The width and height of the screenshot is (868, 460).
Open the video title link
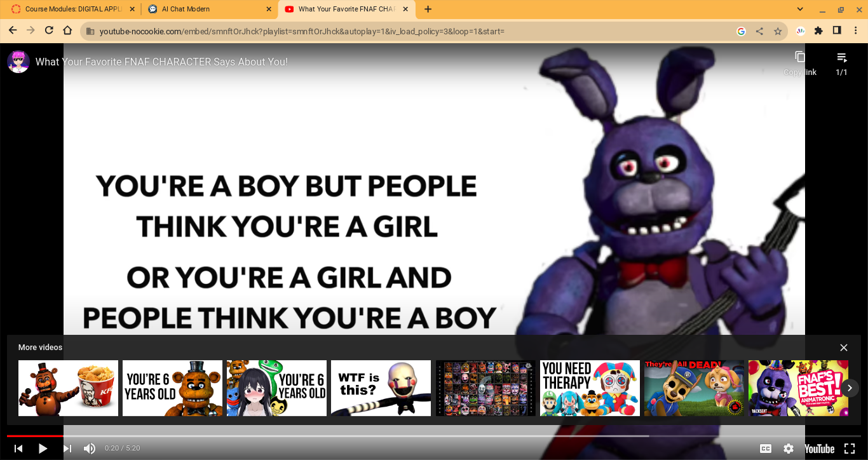(x=161, y=62)
